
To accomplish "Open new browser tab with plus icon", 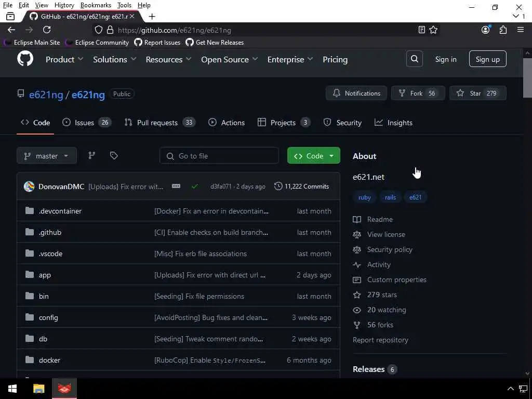I will tap(152, 16).
